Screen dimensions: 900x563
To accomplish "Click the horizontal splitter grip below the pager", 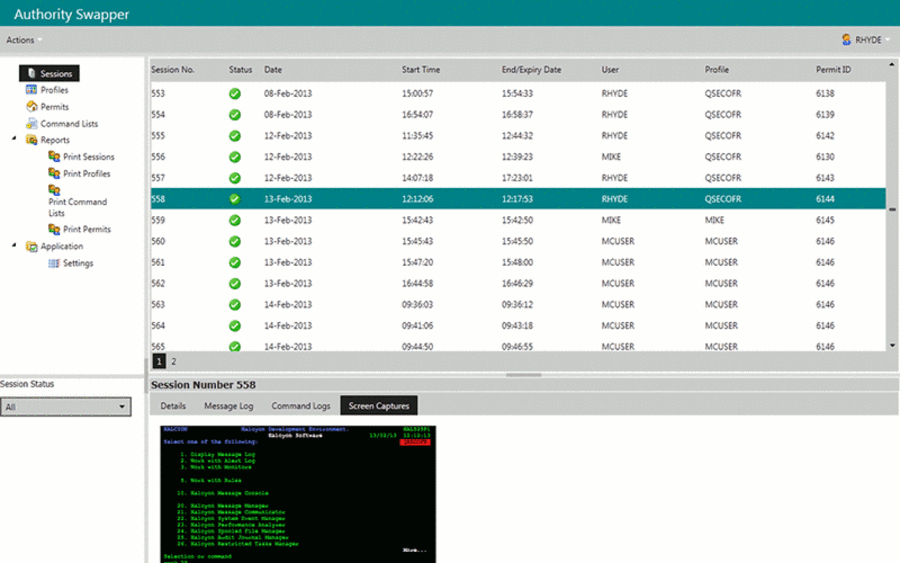I will (523, 375).
